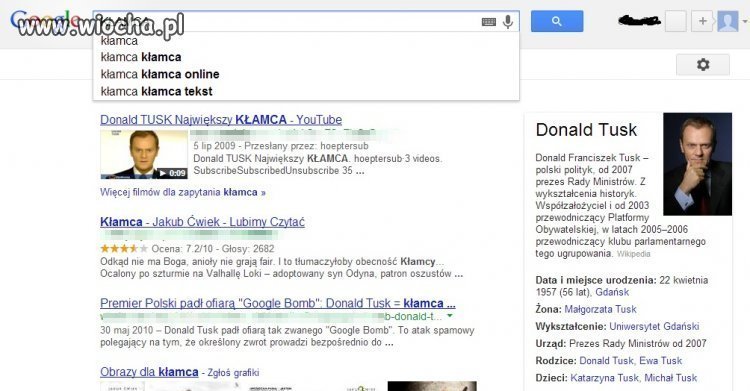The width and height of the screenshot is (750, 391).
Task: Expand green arrow next to Google Bomb URL
Action: pos(450,316)
